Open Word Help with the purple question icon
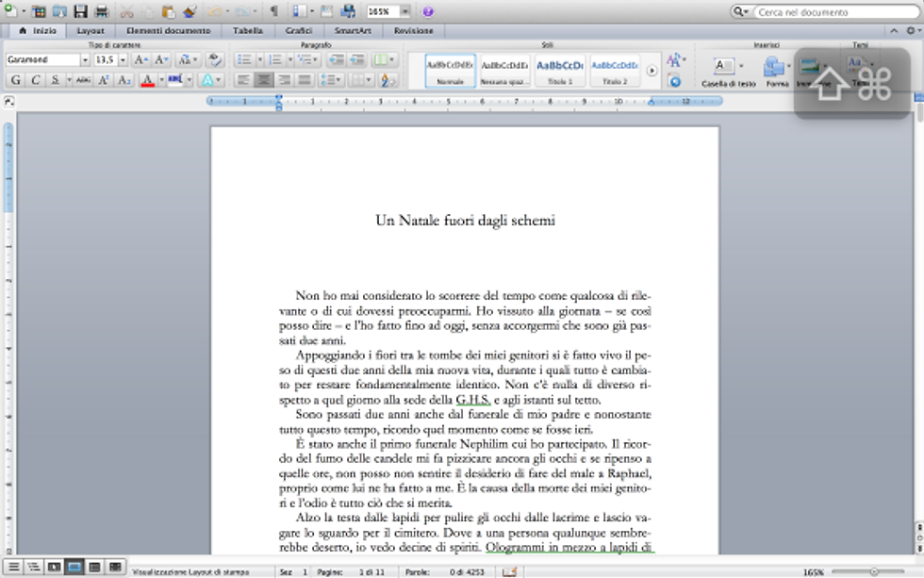This screenshot has height=578, width=924. tap(428, 11)
